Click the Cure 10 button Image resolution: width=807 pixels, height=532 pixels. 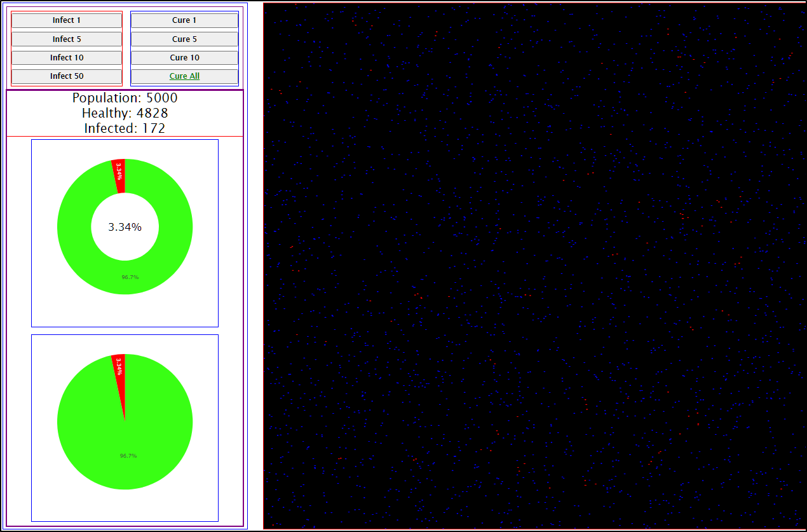point(184,57)
